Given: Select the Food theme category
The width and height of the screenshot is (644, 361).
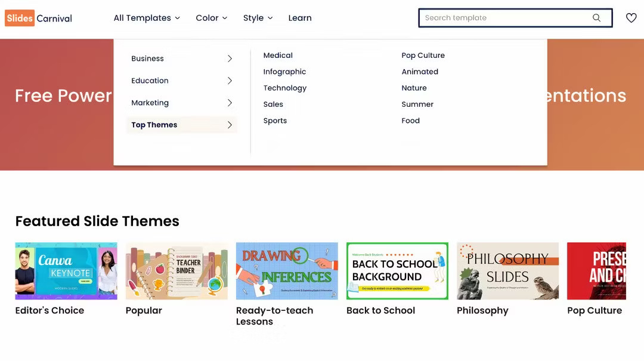Looking at the screenshot, I should coord(410,120).
